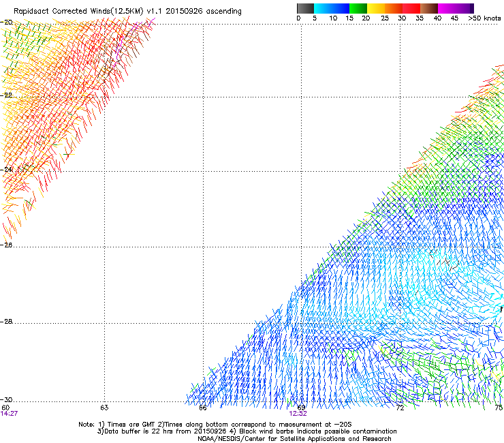Click the 63 longitude axis label
504x443 pixels.
[x=104, y=408]
